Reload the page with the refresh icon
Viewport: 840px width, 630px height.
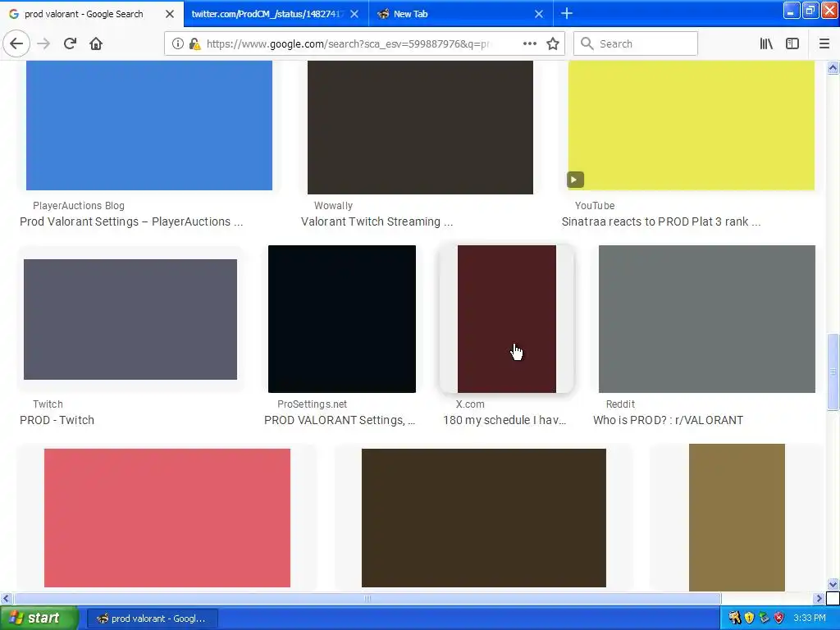(x=71, y=43)
